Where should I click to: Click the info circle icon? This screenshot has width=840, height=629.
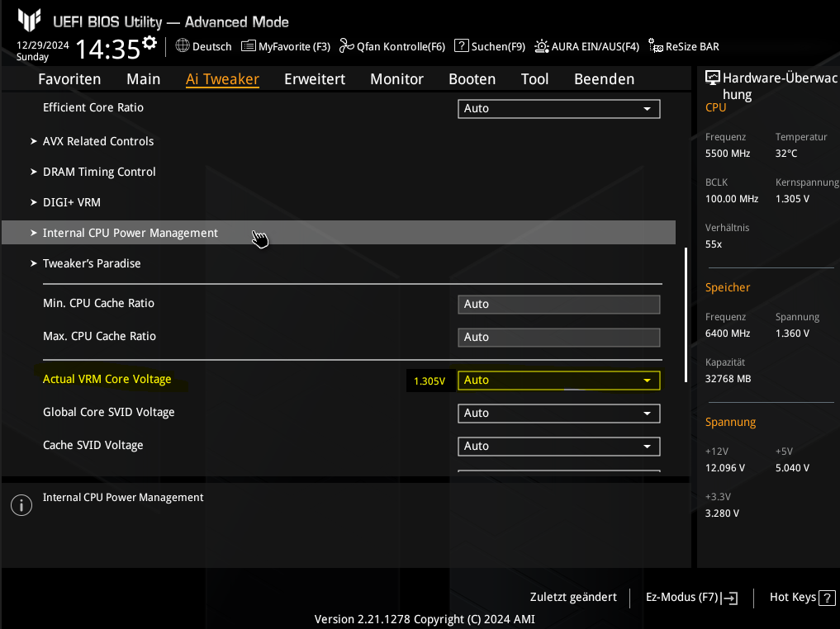click(21, 505)
